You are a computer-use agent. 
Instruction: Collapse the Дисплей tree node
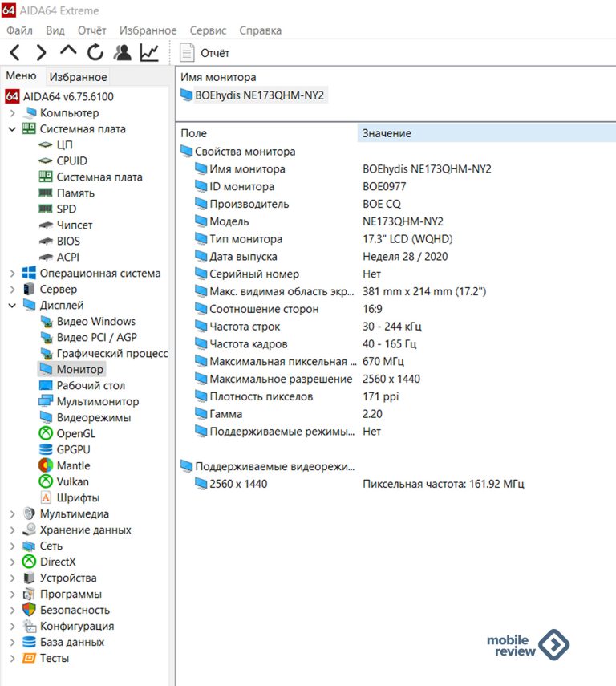coord(12,306)
